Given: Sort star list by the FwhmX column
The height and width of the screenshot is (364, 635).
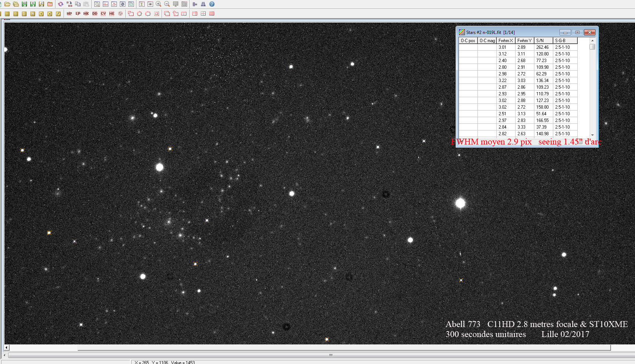Looking at the screenshot, I should (x=506, y=40).
